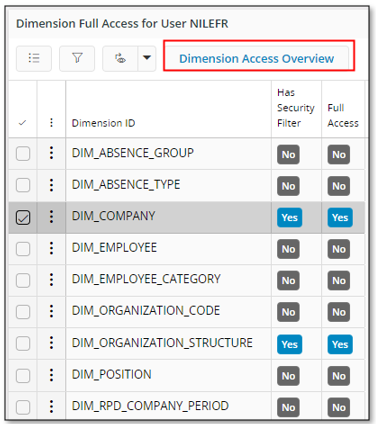The image size is (376, 424).
Task: Open three-dot menu for DIM_EMPLOYEE row
Action: [51, 248]
